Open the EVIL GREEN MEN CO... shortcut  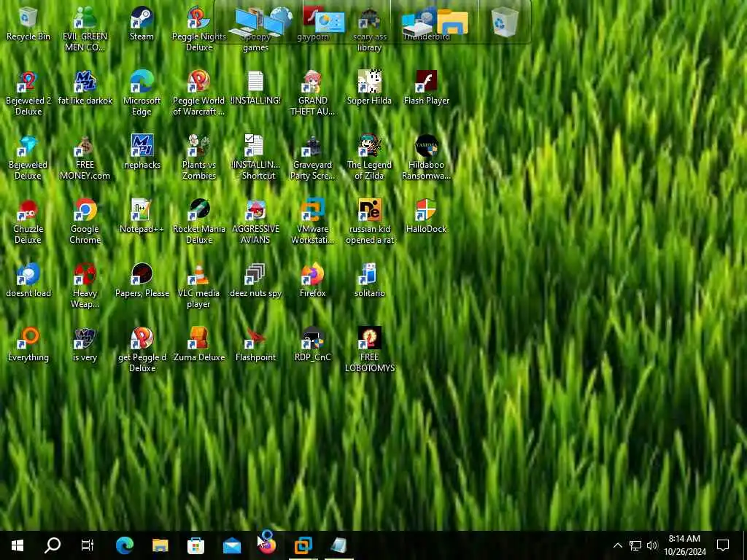pos(85,28)
